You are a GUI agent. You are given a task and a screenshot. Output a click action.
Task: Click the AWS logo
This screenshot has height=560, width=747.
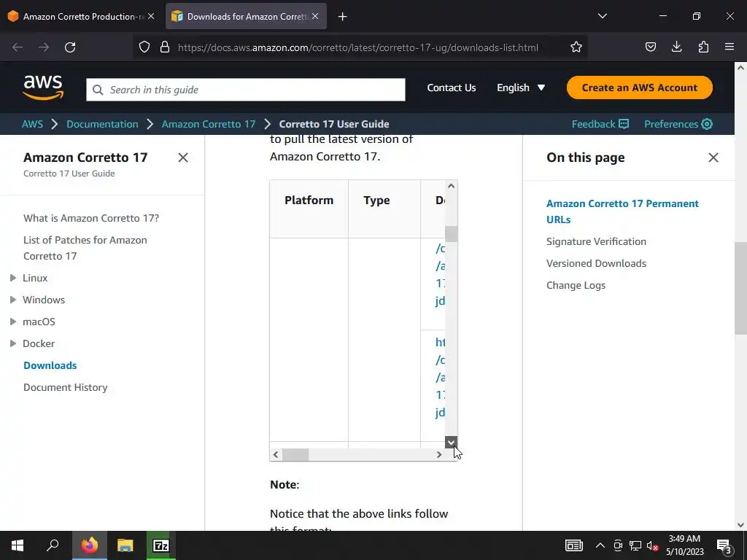point(43,87)
